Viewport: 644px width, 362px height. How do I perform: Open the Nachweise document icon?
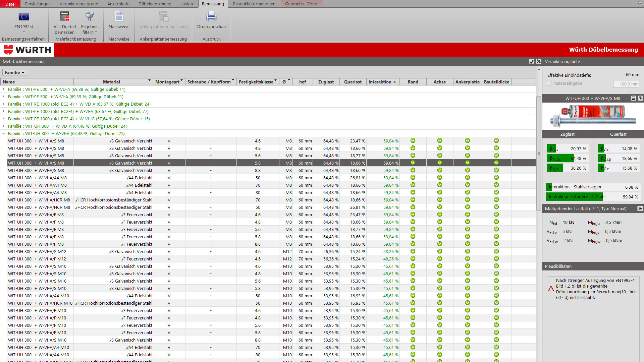119,16
